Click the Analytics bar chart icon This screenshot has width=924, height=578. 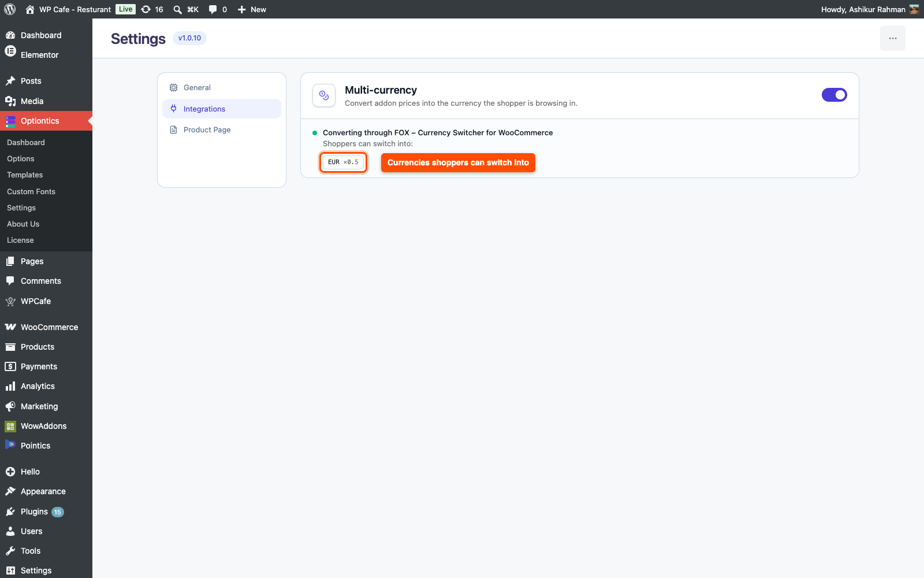point(10,386)
